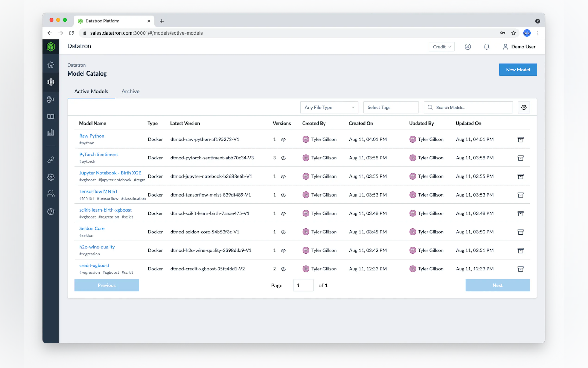Open the Credit workspace dropdown

point(441,47)
